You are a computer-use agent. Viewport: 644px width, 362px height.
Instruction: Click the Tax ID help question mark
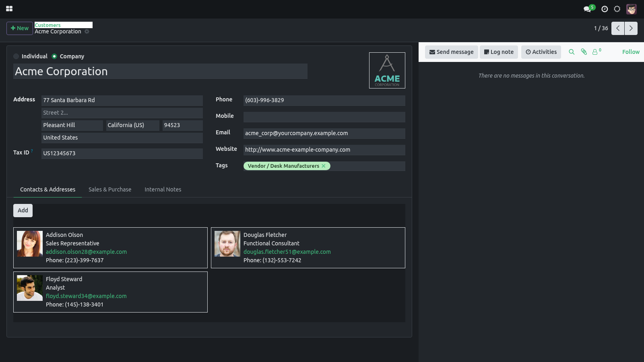(x=32, y=151)
